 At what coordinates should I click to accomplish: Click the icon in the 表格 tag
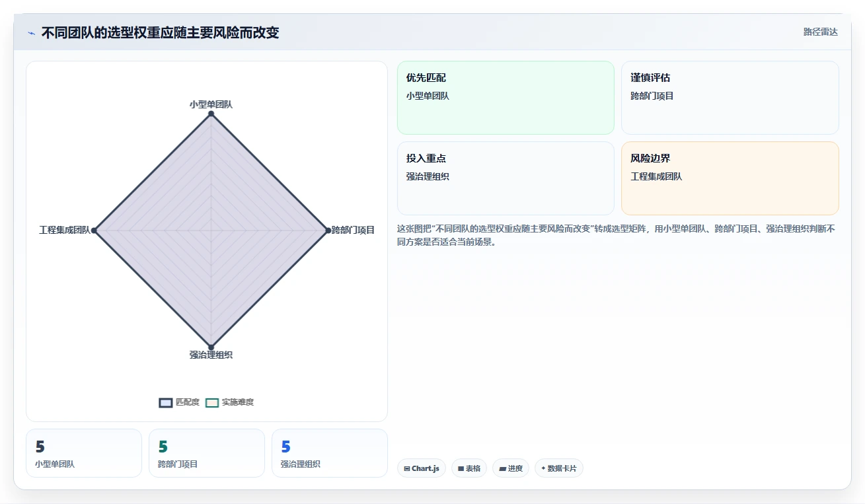[461, 468]
